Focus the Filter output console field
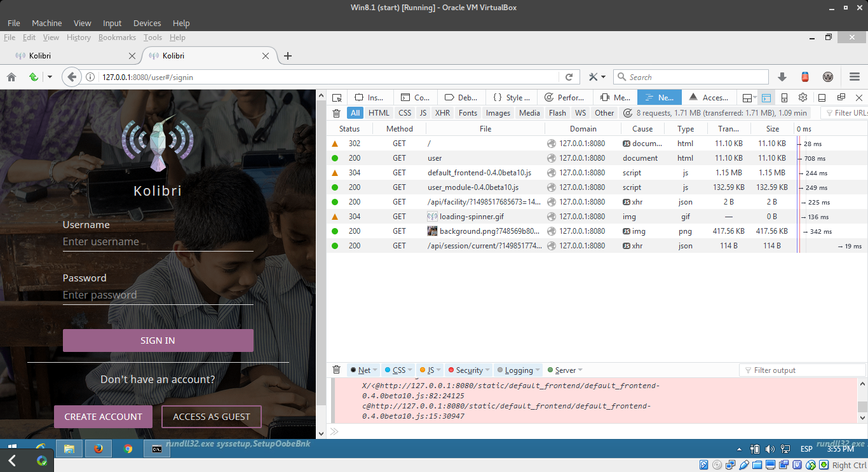The image size is (868, 472). click(803, 370)
